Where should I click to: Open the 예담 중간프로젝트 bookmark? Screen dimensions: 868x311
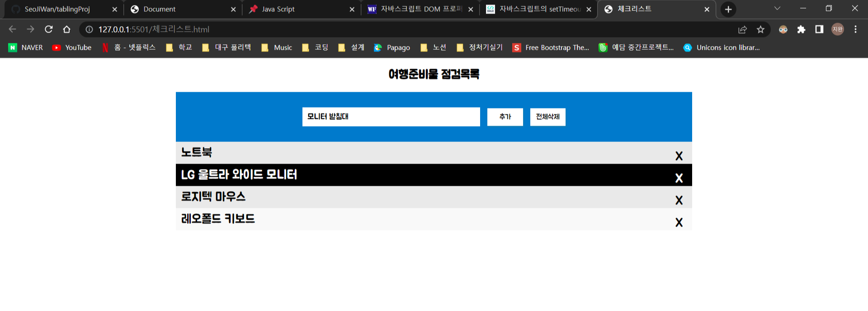click(636, 47)
